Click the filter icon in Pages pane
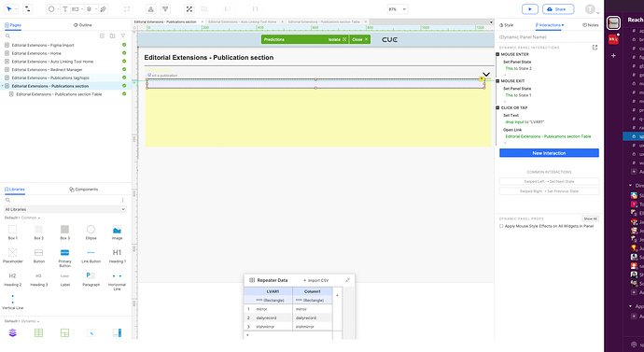 pyautogui.click(x=123, y=36)
